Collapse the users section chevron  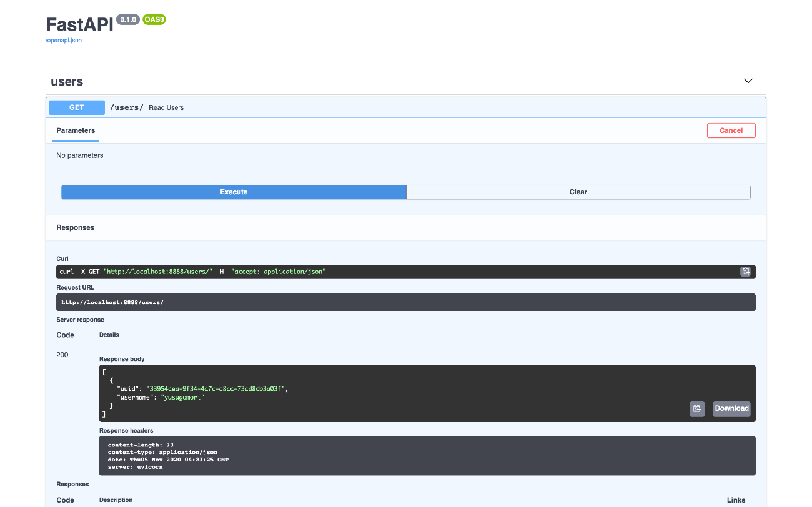point(748,81)
